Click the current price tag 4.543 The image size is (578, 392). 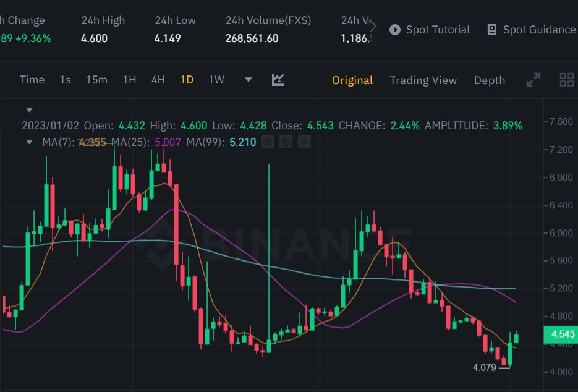560,334
